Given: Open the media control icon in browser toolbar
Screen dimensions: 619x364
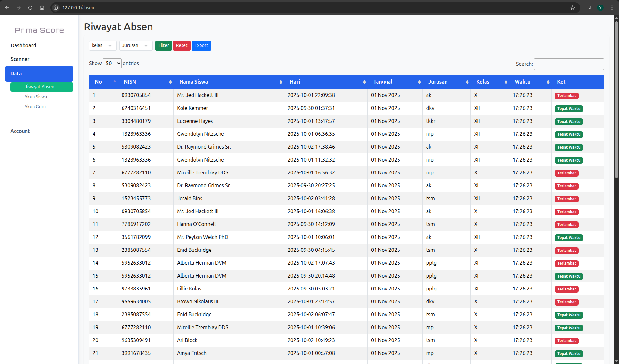Looking at the screenshot, I should tap(589, 8).
